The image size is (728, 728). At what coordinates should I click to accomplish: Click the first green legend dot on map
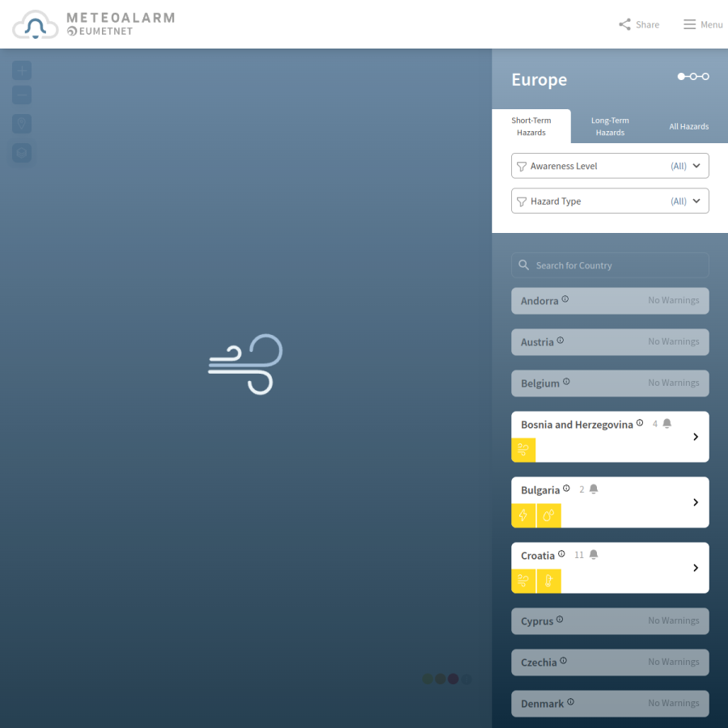pyautogui.click(x=428, y=679)
